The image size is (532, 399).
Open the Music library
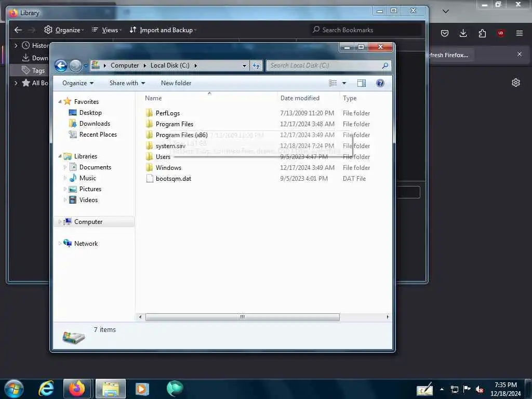87,178
